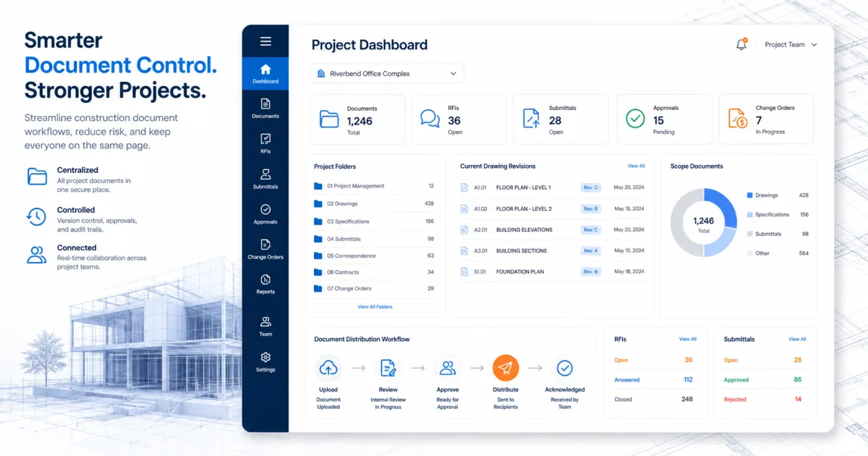Click View All in RFIs panel

coord(688,339)
